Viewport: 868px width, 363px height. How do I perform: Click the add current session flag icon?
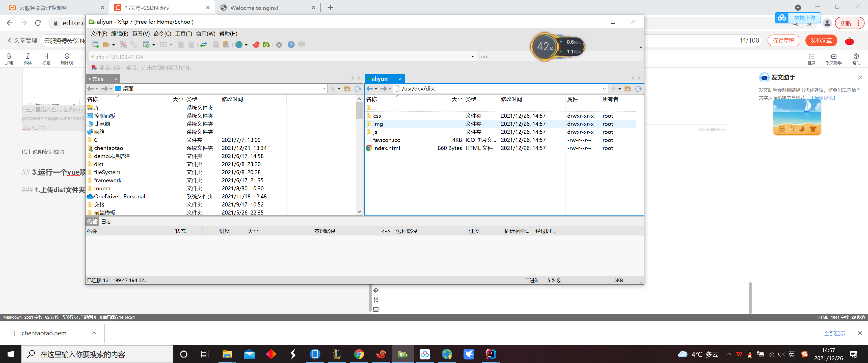(94, 68)
